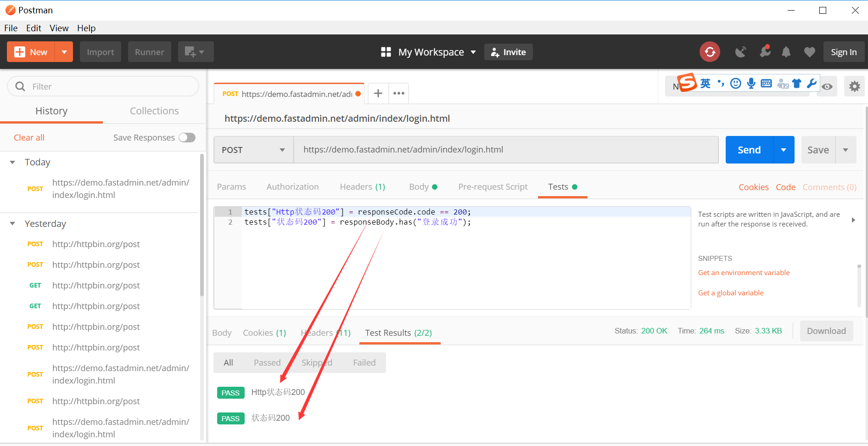Click the Import button

(x=101, y=52)
